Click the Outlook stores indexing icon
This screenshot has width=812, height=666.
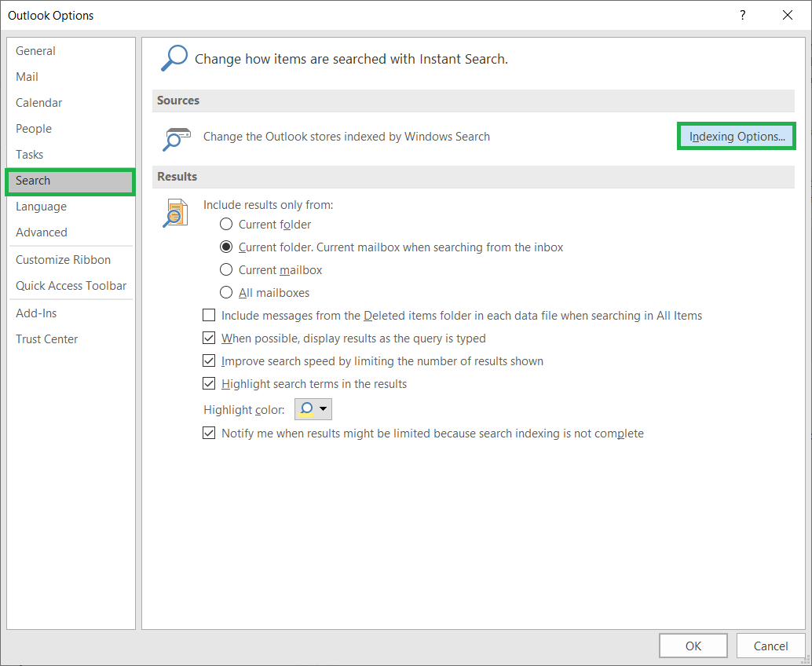[x=176, y=139]
